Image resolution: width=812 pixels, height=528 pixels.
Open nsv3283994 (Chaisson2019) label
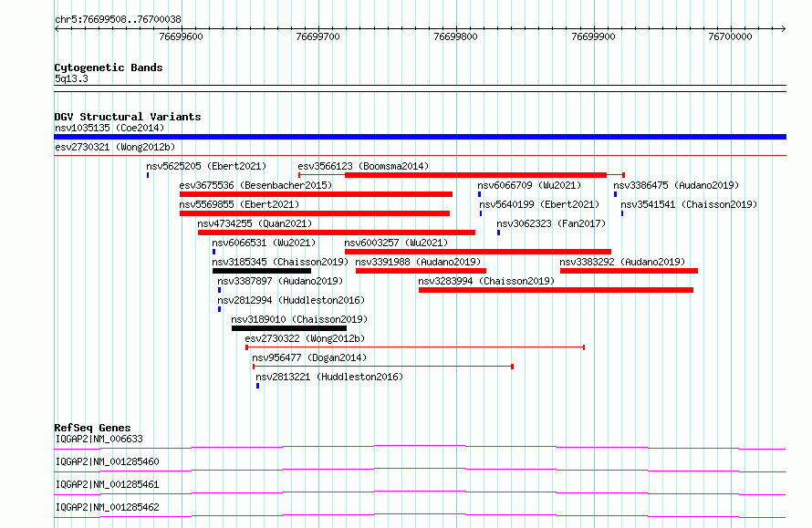(486, 281)
